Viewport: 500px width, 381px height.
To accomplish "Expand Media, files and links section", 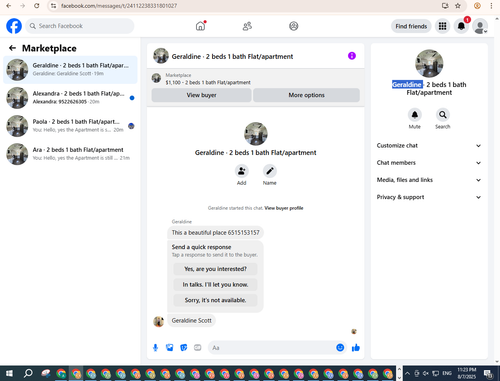I will (429, 180).
